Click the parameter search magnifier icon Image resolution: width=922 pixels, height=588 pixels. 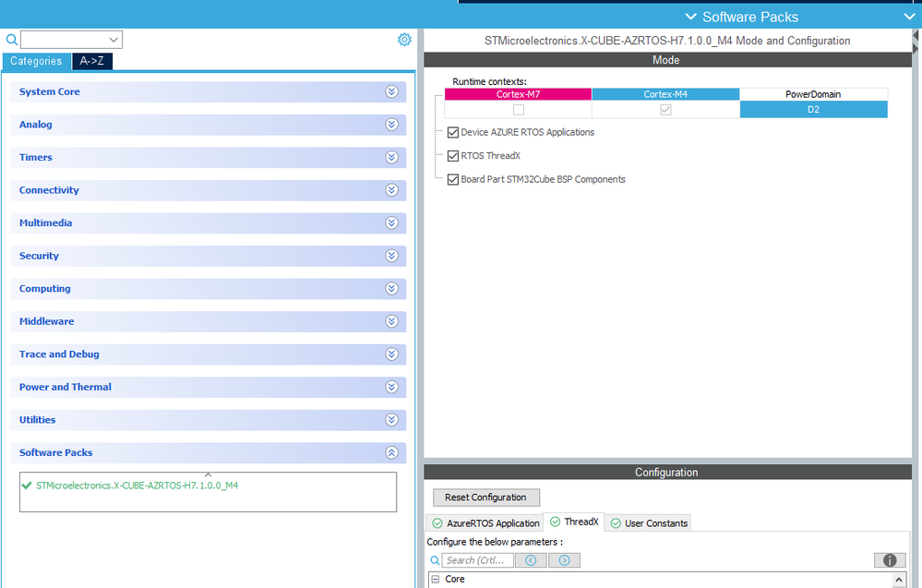click(x=435, y=560)
